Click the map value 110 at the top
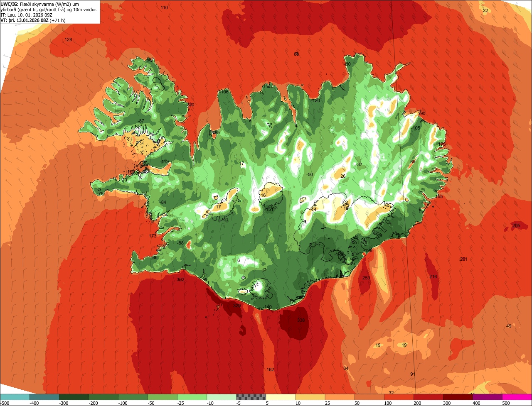The image size is (532, 406). tap(164, 7)
